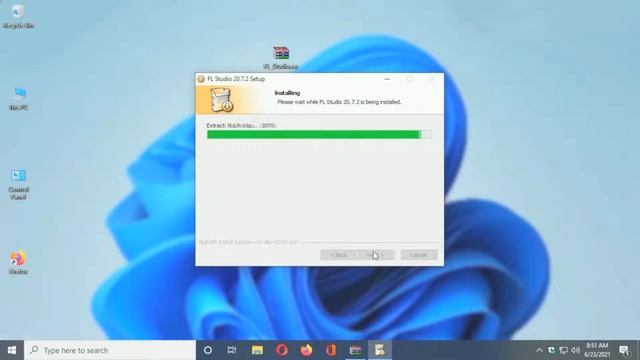Click the security tray icon
640x360 pixels.
pyautogui.click(x=551, y=350)
